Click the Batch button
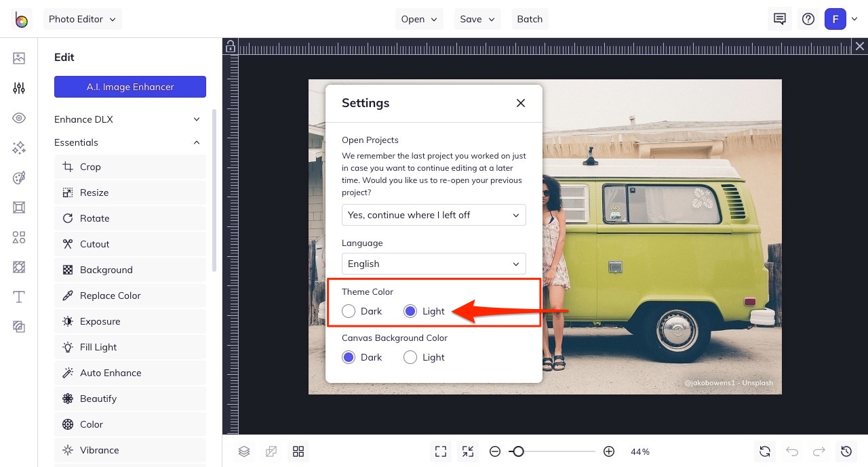The height and width of the screenshot is (467, 868). [530, 19]
